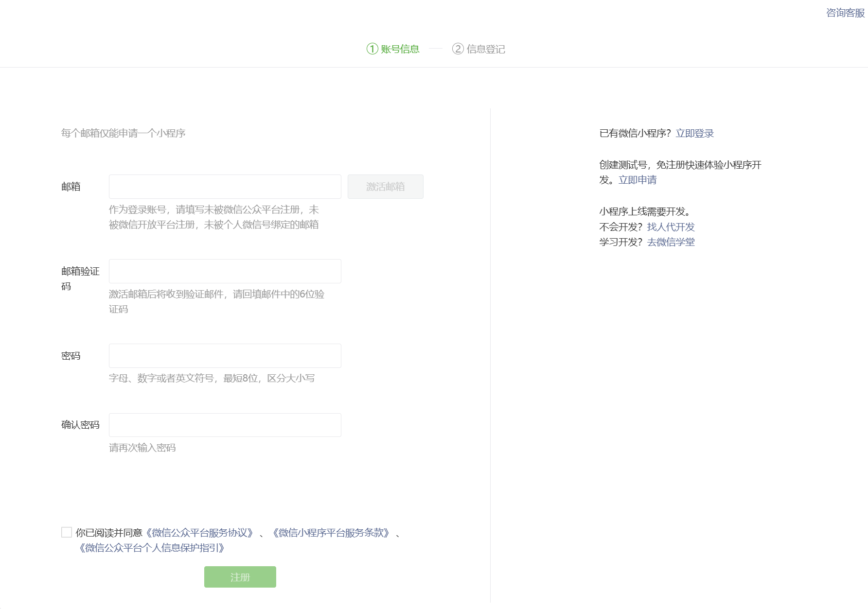Click the circled number 2 step icon
The image size is (868, 609).
(458, 49)
